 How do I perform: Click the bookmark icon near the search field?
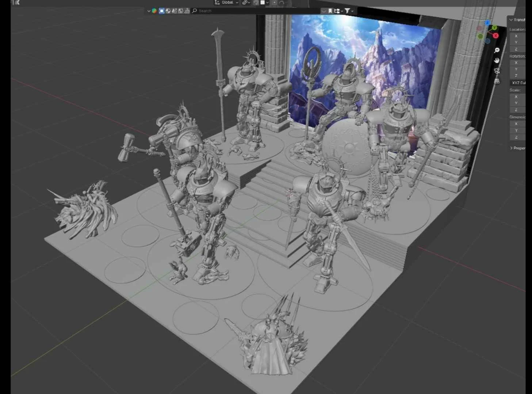pos(330,11)
